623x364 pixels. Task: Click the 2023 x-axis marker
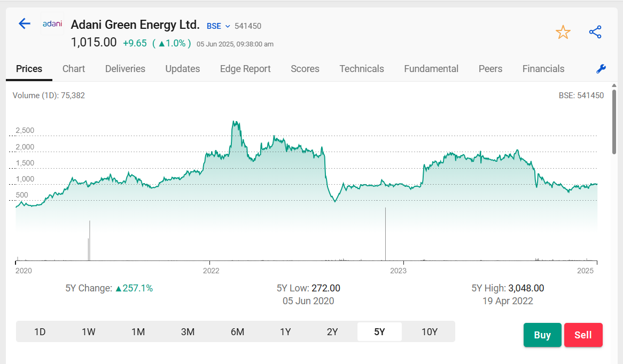point(398,271)
